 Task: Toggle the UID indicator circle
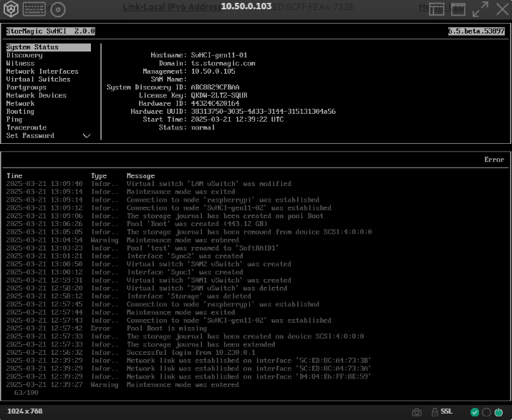tap(486, 412)
